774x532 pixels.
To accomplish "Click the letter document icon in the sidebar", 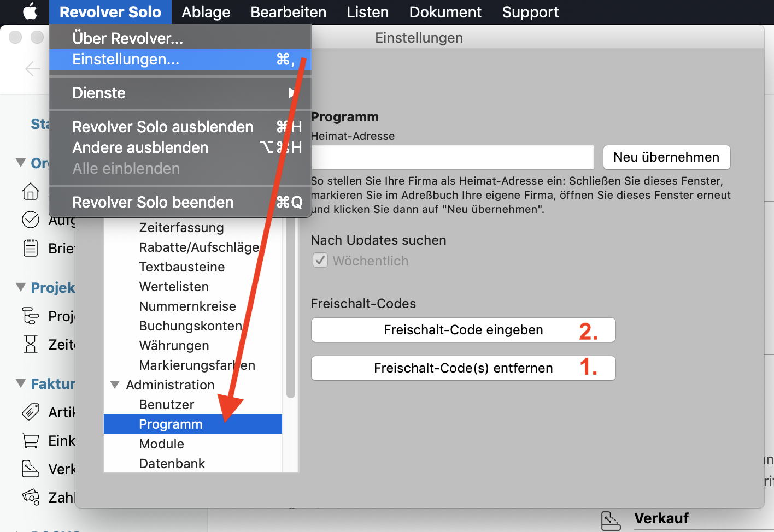I will pyautogui.click(x=31, y=248).
